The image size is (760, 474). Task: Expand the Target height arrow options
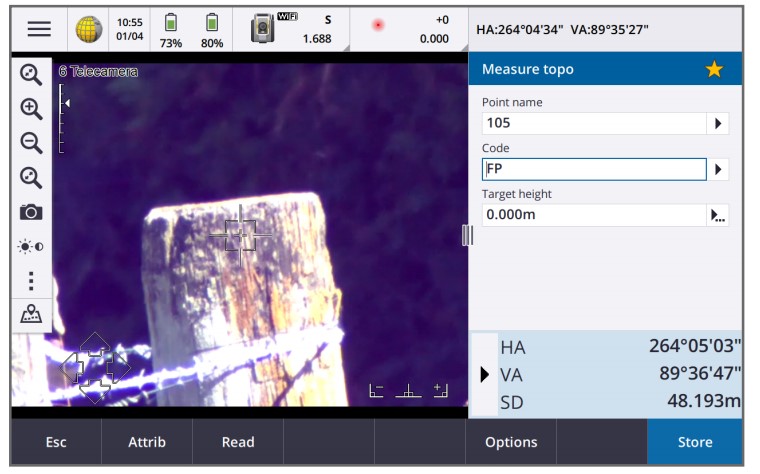click(x=717, y=215)
